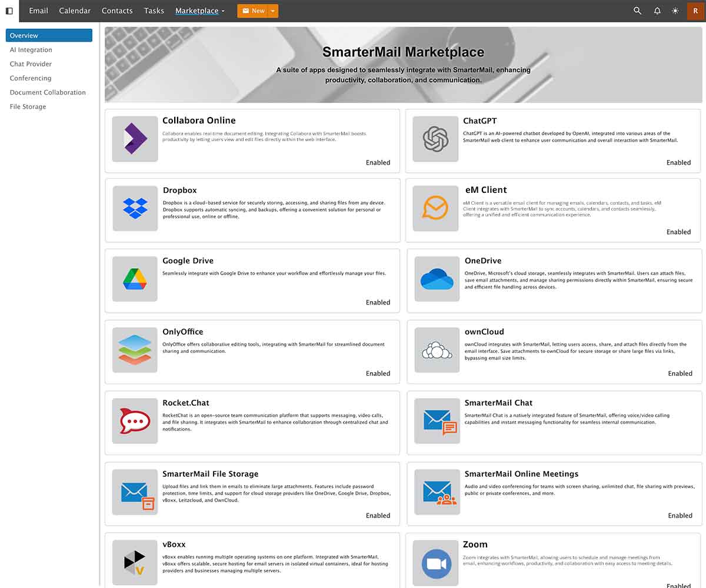This screenshot has height=588, width=706.
Task: Click the Google Drive logo icon
Action: [135, 279]
